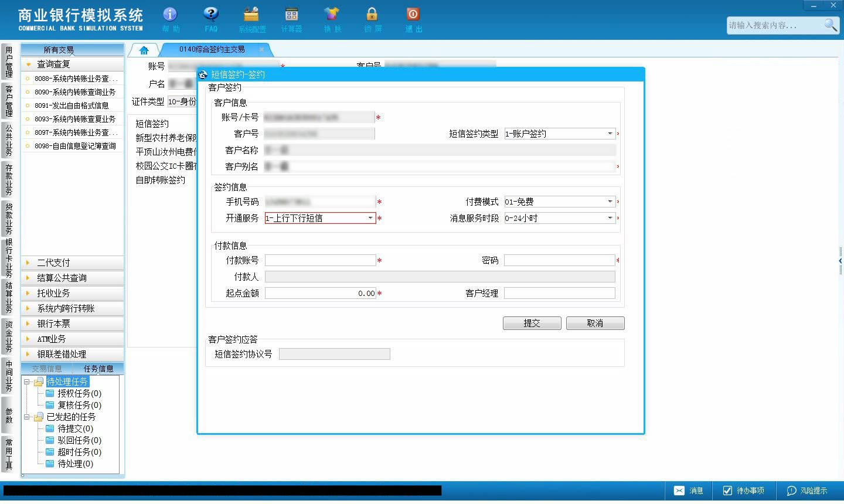Open 银行卡业务 side tab

[9, 258]
